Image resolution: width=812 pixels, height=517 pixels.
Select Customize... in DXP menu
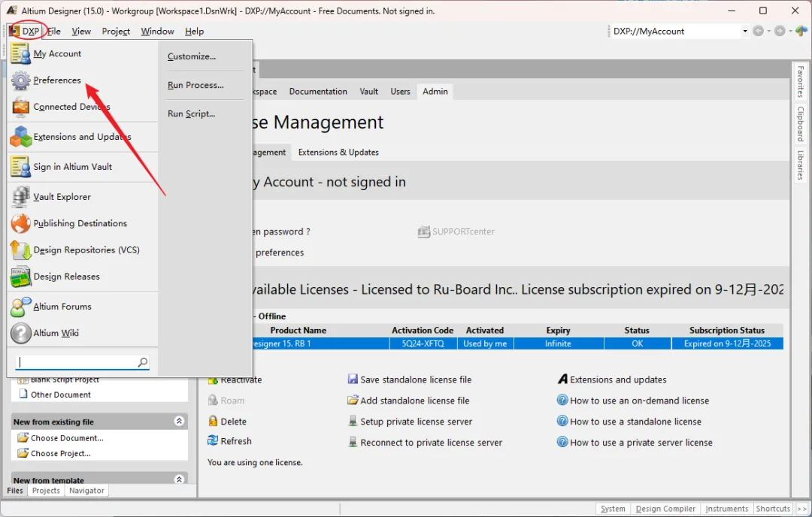pos(192,56)
